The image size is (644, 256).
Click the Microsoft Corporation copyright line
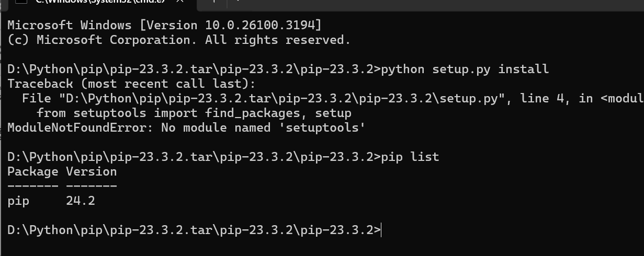[179, 40]
